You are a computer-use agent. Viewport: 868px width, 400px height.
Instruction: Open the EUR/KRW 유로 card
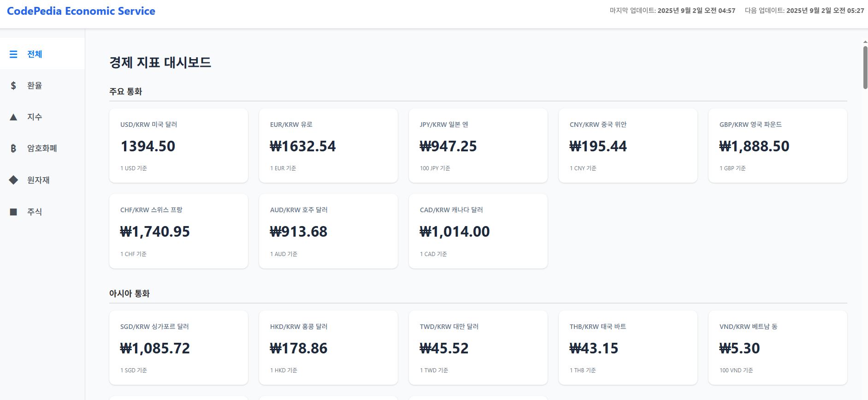point(328,146)
